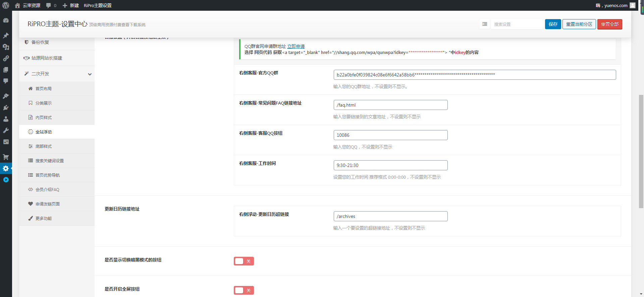The width and height of the screenshot is (644, 297).
Task: Click the scrollbar down arrow
Action: (x=641, y=294)
